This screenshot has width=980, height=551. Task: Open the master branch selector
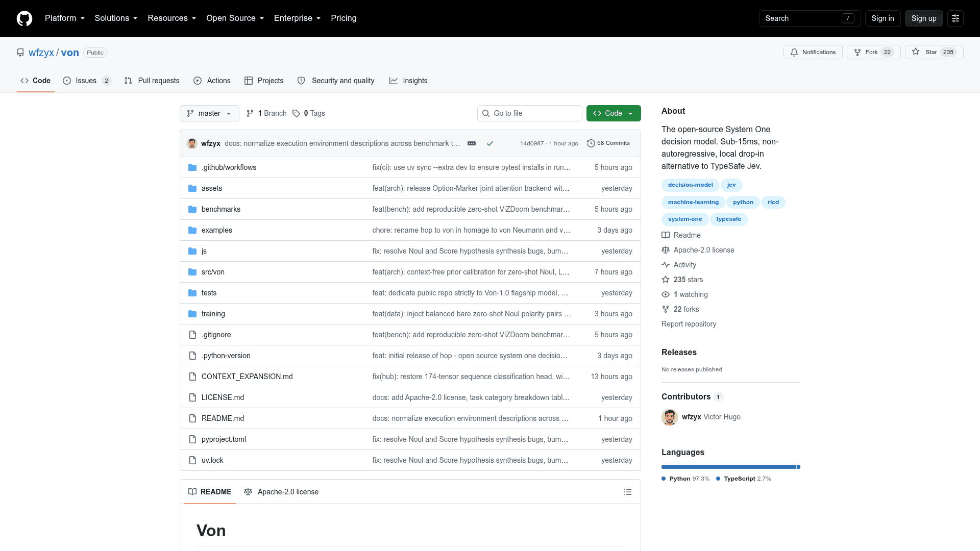(x=209, y=113)
